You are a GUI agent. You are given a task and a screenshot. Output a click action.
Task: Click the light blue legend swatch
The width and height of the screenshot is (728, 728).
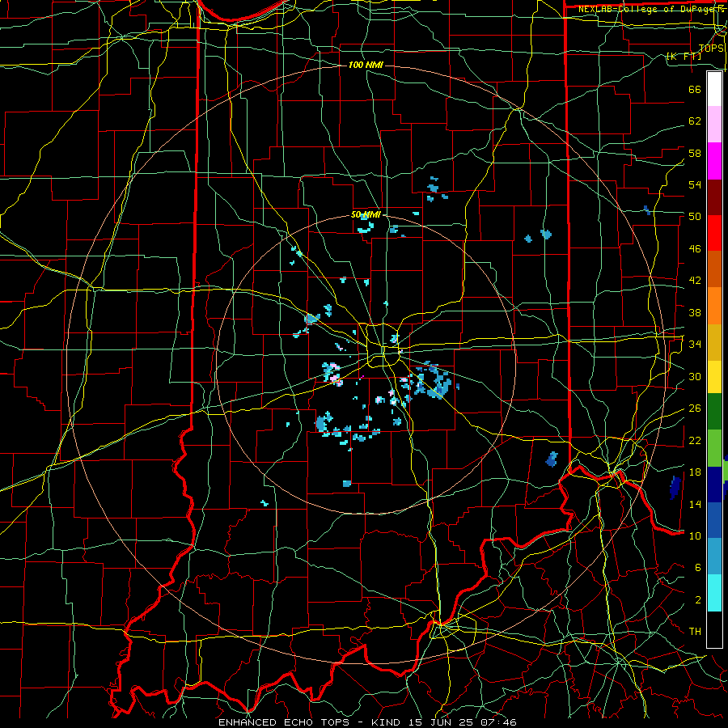click(714, 557)
